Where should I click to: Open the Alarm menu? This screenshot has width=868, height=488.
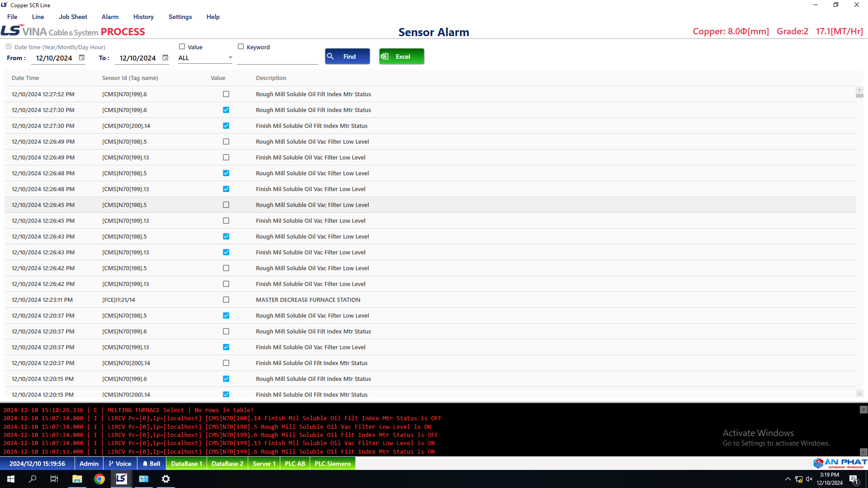point(110,17)
